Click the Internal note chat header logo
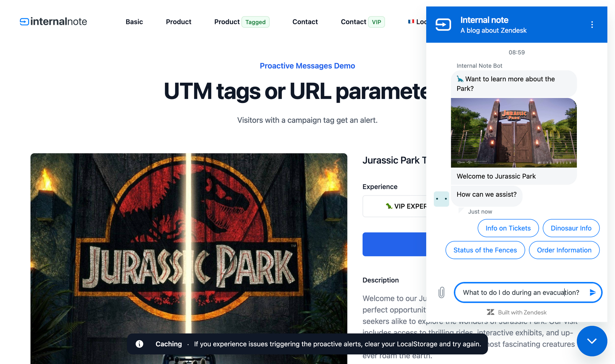615x364 pixels. (x=443, y=25)
